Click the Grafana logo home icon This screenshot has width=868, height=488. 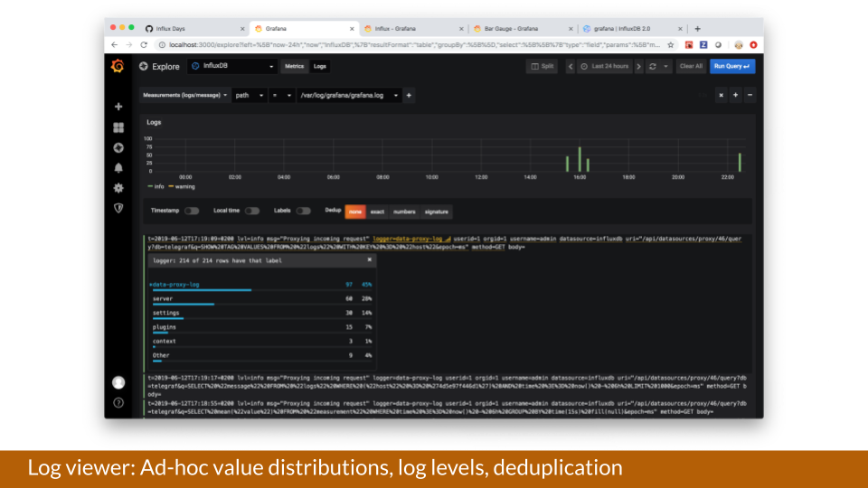click(x=118, y=67)
